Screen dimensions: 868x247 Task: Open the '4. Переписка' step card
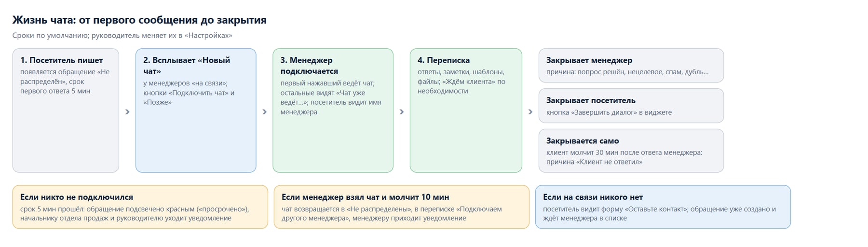click(466, 110)
